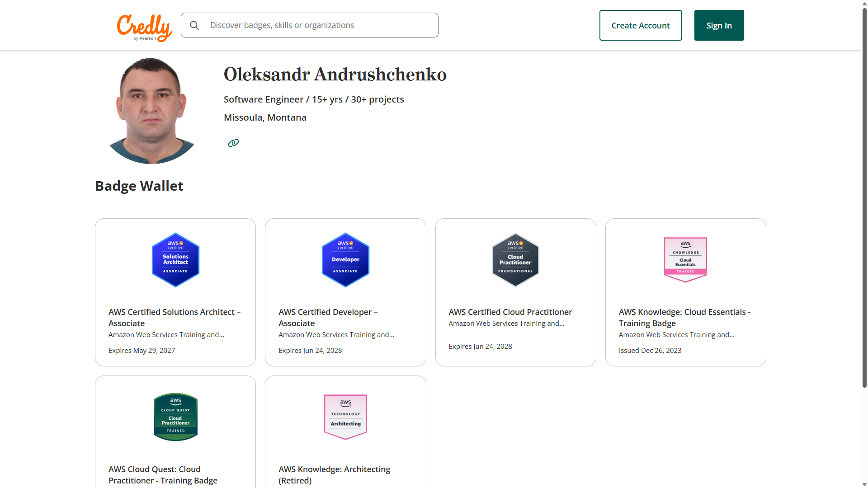Open AWS Certified Cloud Practitioner title link

tap(510, 312)
